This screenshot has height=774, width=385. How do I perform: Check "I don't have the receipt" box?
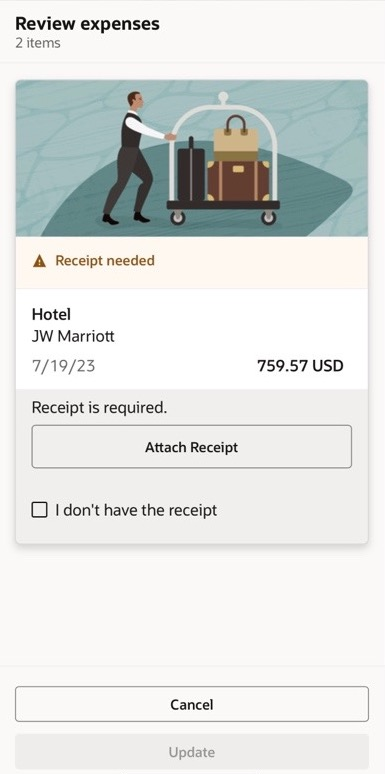click(x=39, y=510)
